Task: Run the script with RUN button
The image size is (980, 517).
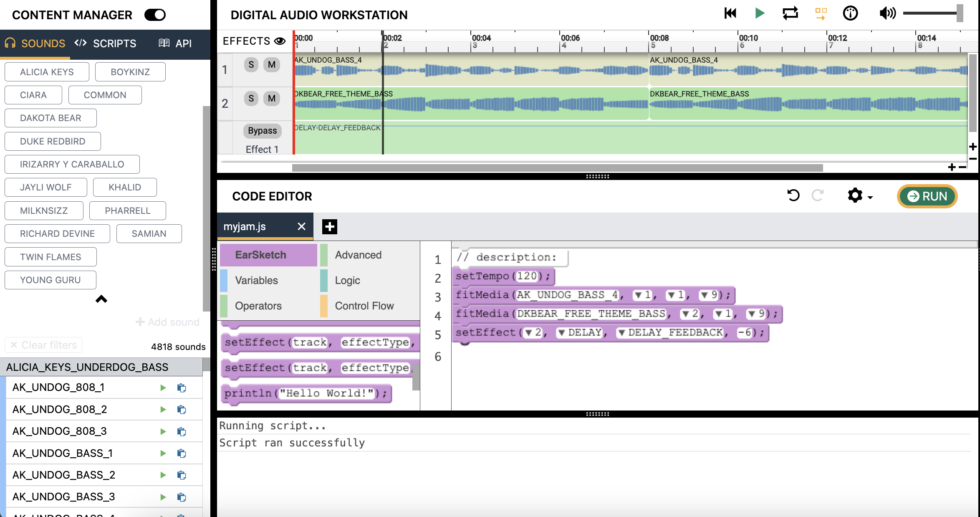Action: 927,196
